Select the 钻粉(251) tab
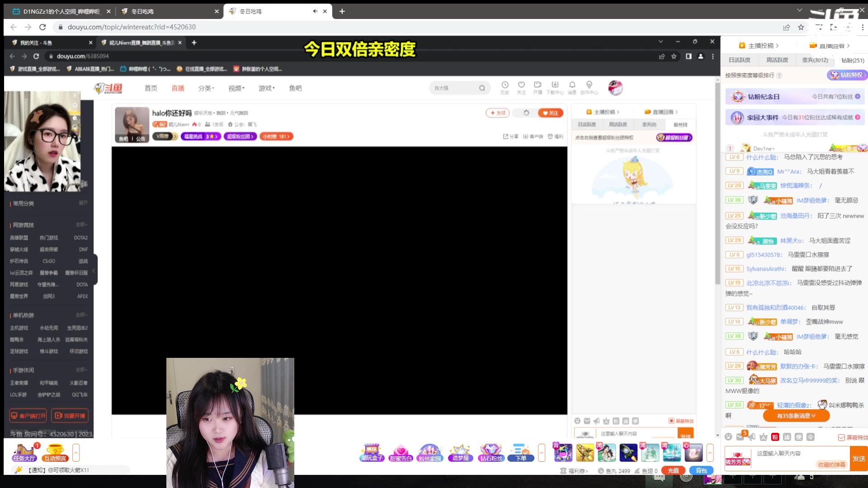 852,60
